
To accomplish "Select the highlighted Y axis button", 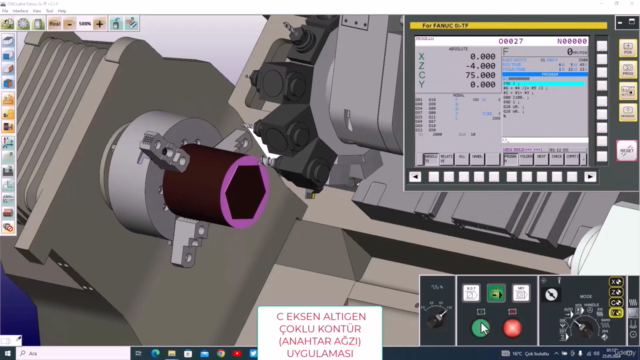I will click(x=616, y=313).
